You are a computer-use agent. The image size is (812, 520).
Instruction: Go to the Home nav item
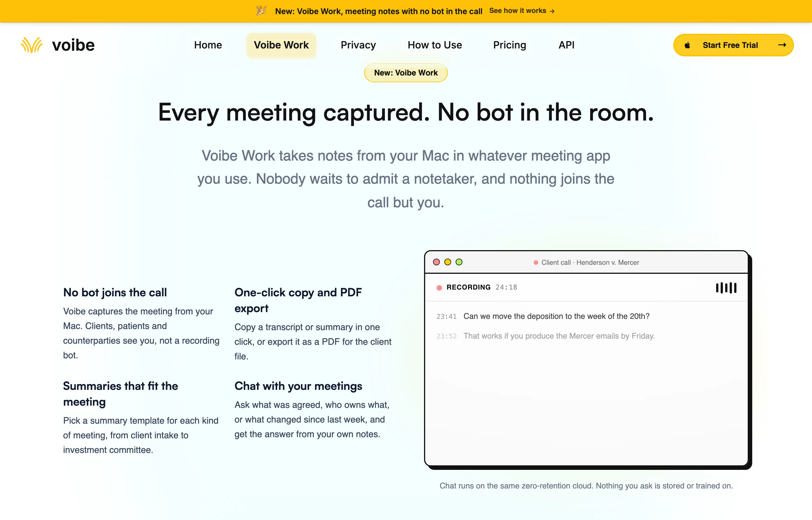pyautogui.click(x=208, y=45)
